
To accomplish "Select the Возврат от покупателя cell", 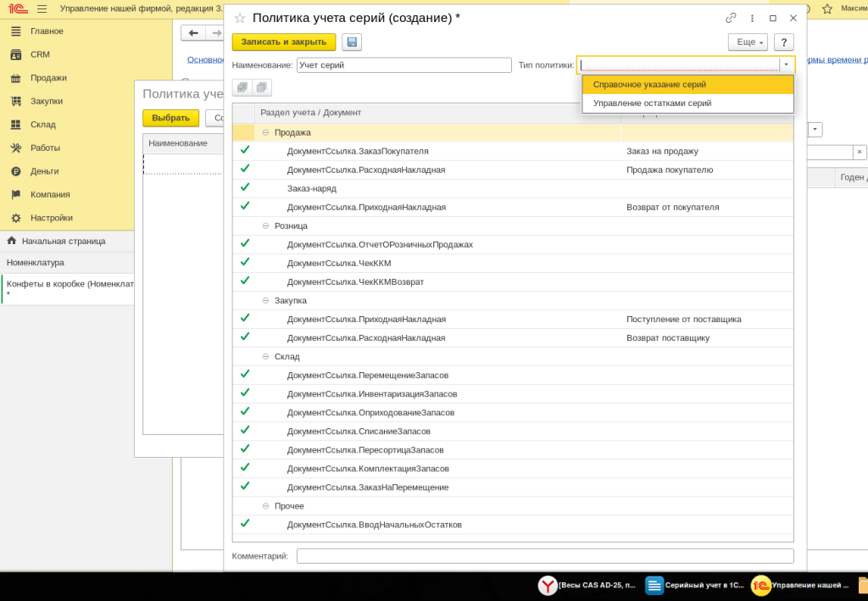I will click(672, 207).
